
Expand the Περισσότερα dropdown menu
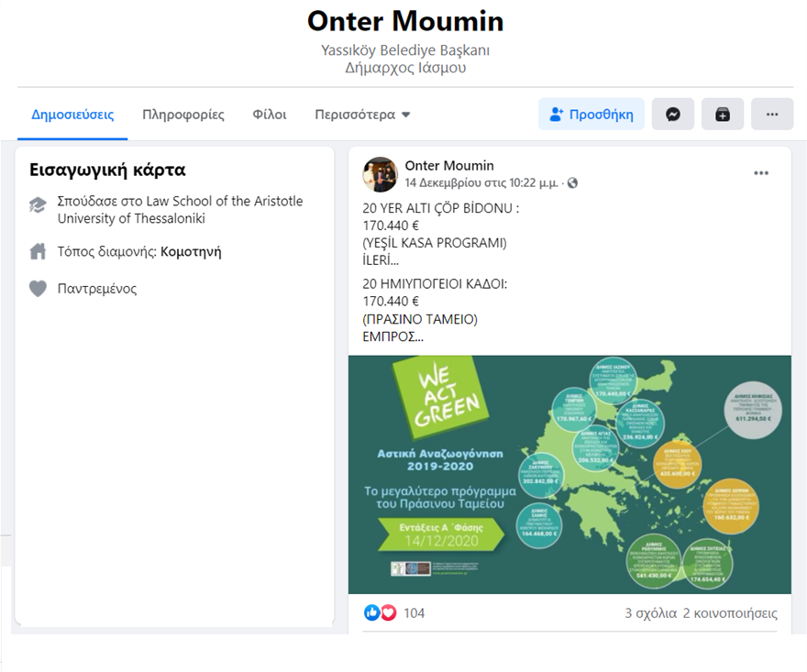pos(362,115)
